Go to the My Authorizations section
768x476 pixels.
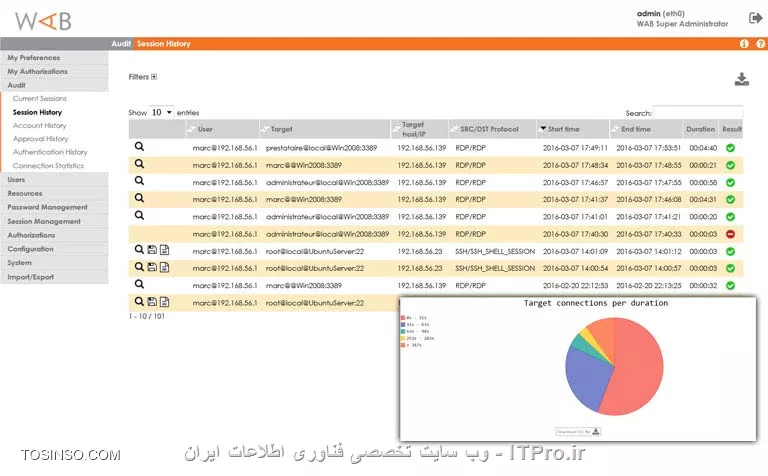tap(37, 72)
